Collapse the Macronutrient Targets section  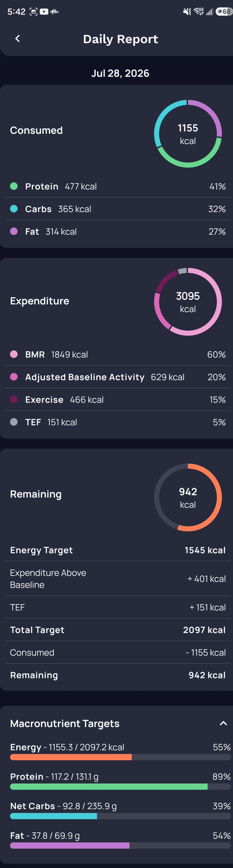(223, 723)
